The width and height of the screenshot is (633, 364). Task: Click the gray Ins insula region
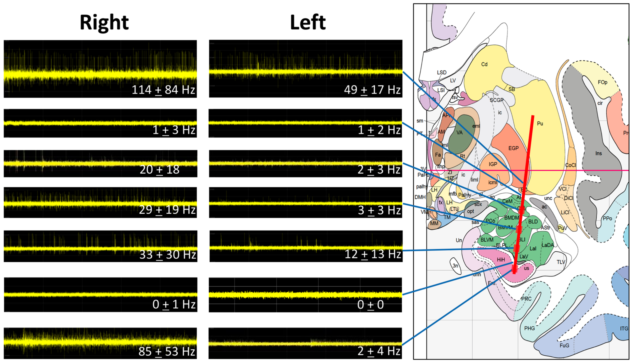point(598,153)
